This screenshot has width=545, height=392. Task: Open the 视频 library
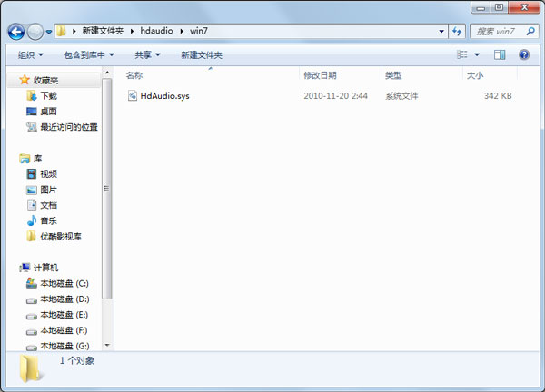coord(49,174)
